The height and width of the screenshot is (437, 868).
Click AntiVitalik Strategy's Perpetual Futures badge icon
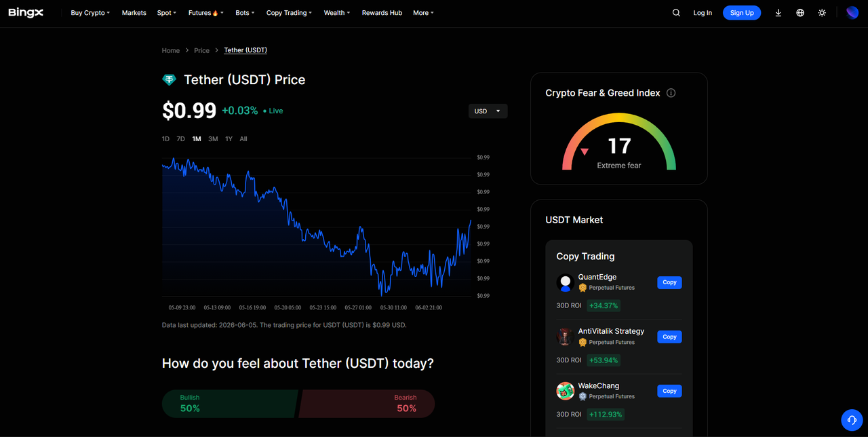point(583,342)
